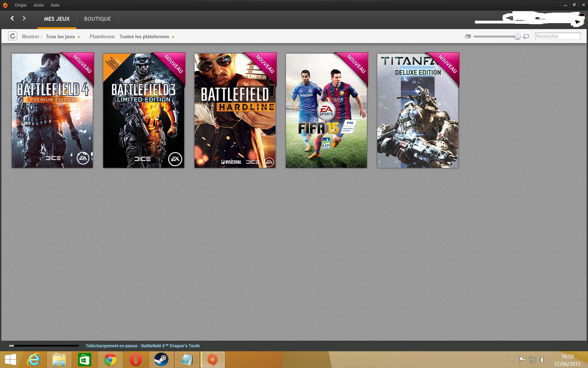Open the volume control tray icon
Image resolution: width=588 pixels, height=368 pixels.
click(543, 360)
